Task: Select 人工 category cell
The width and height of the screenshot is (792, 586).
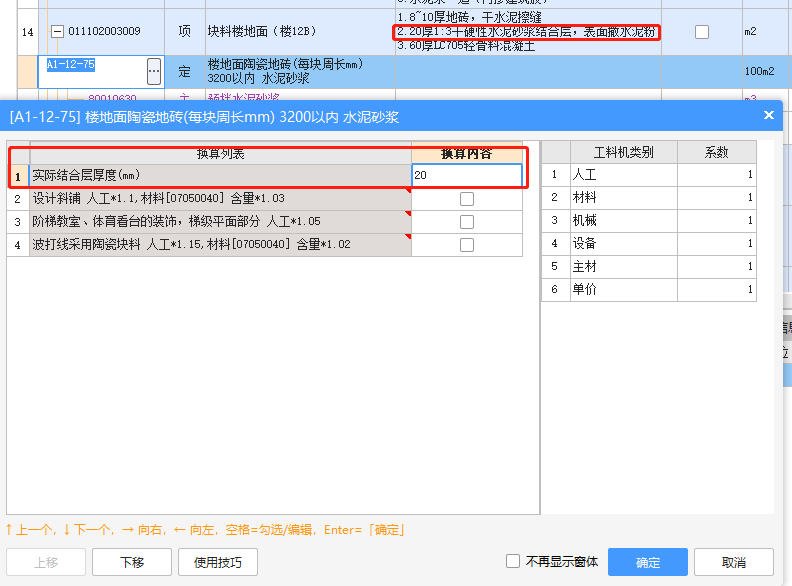Action: (623, 175)
